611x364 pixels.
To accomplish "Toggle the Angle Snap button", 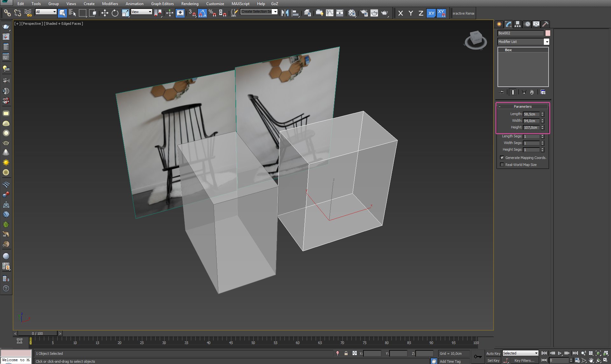I will pyautogui.click(x=202, y=13).
